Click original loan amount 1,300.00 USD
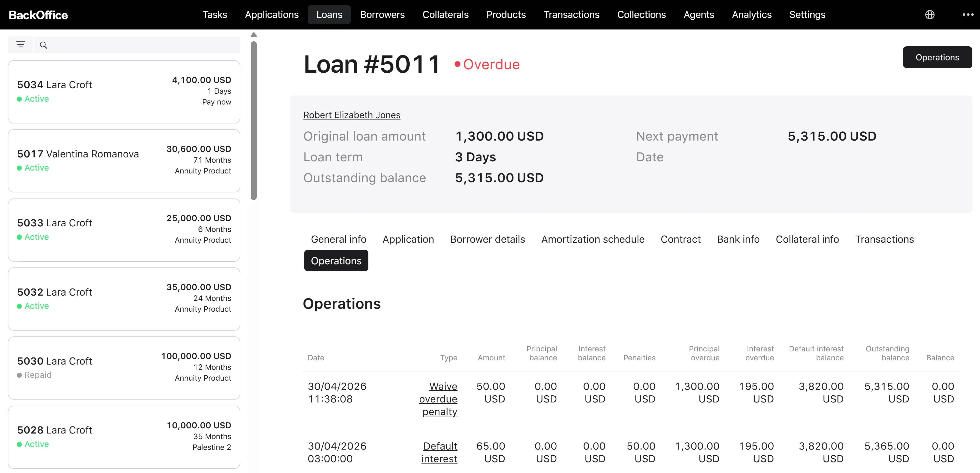This screenshot has width=980, height=473. tap(499, 136)
